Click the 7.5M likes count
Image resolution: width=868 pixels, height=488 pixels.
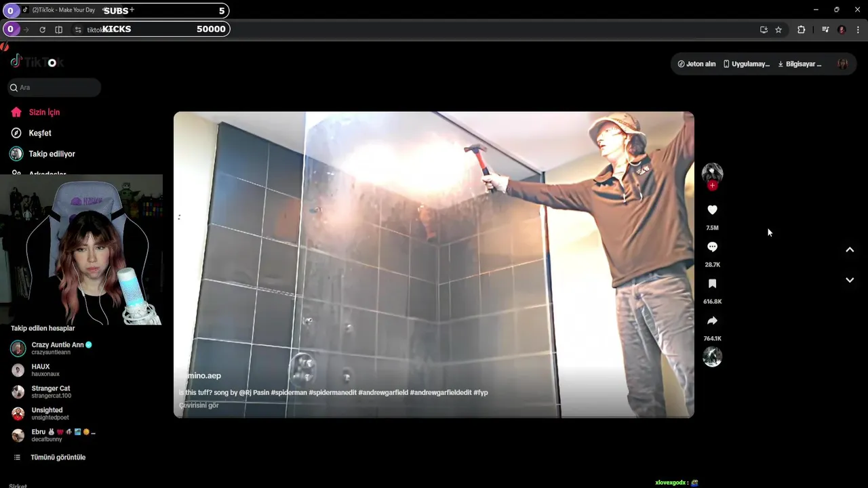click(x=712, y=228)
